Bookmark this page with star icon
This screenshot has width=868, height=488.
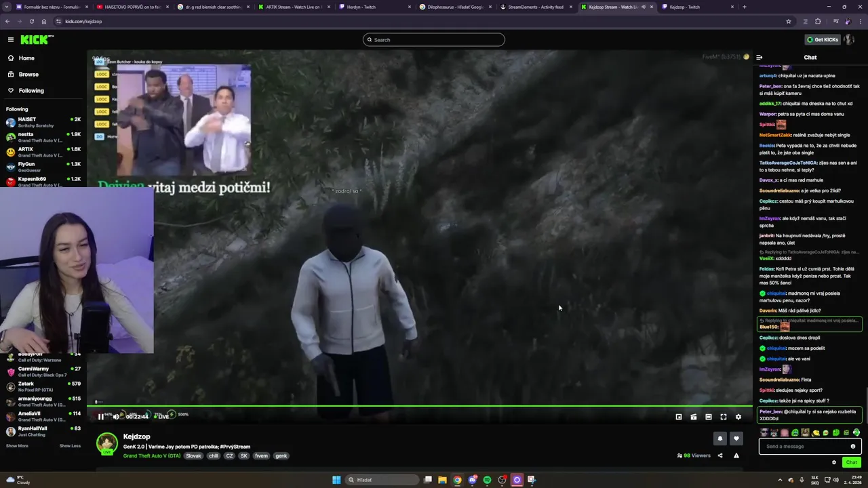(788, 21)
